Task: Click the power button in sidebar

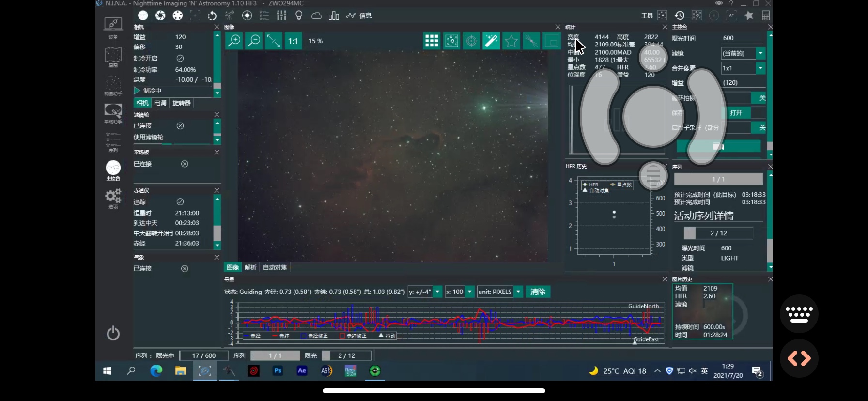Action: pos(113,333)
